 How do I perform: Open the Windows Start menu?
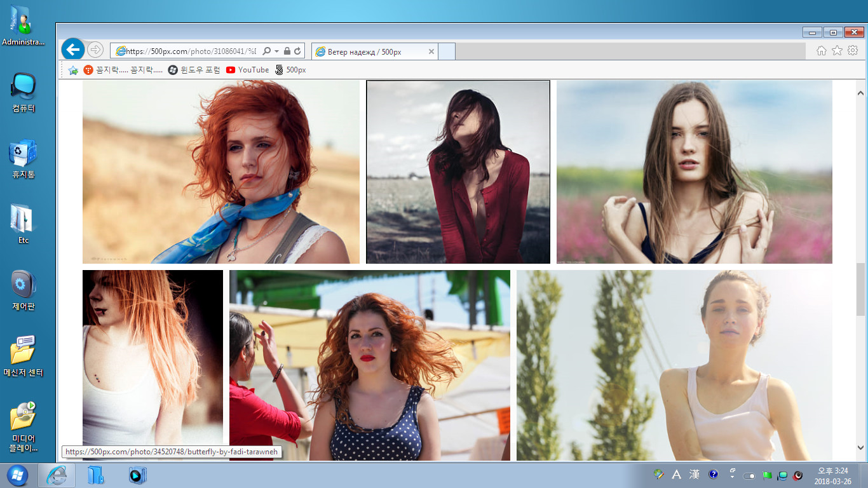click(17, 475)
